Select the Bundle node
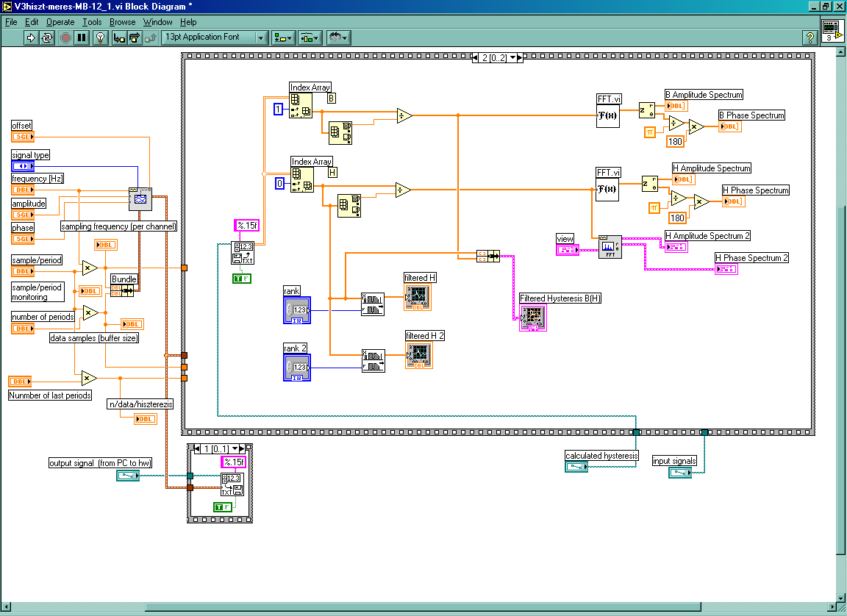847x616 pixels. pos(124,290)
